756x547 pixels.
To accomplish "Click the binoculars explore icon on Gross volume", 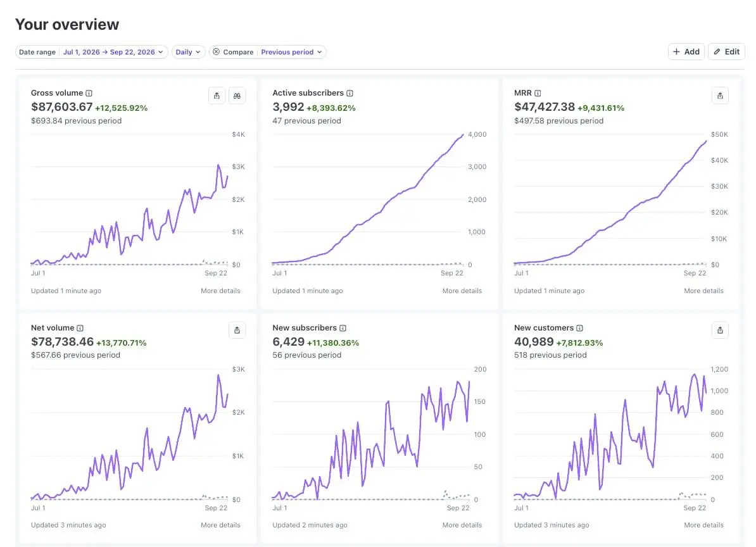I will pyautogui.click(x=237, y=96).
